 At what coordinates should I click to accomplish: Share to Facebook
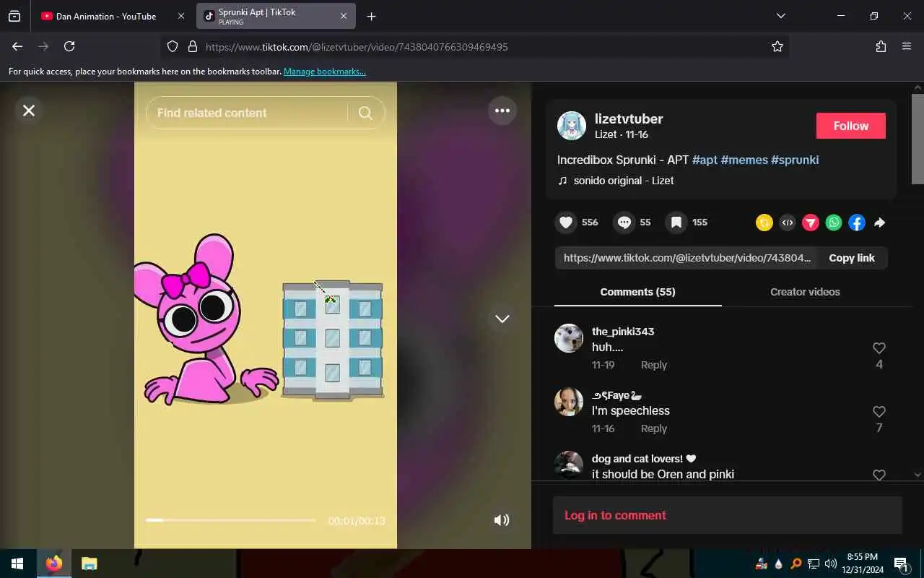pyautogui.click(x=857, y=223)
